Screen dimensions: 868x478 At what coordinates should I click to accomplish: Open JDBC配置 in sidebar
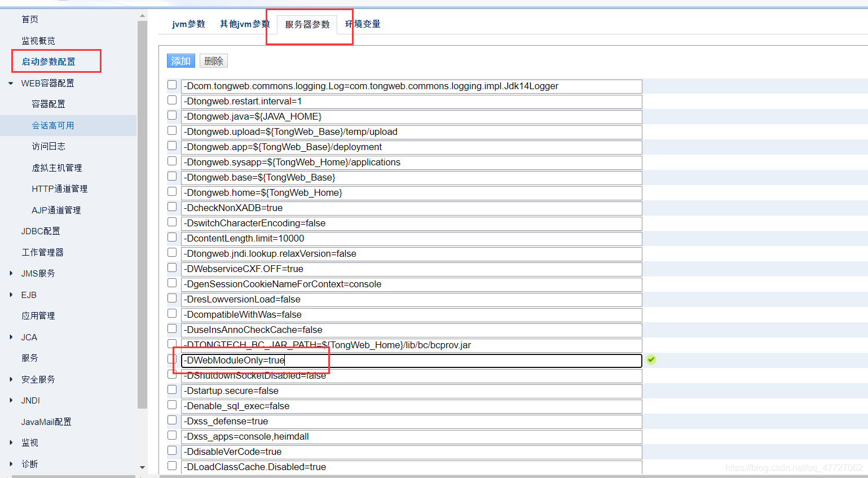coord(41,231)
